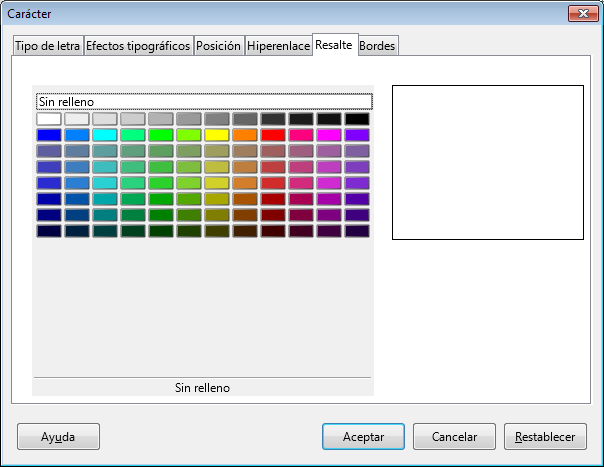This screenshot has width=604, height=467.
Task: Open help with the Ayuda button
Action: coord(58,437)
